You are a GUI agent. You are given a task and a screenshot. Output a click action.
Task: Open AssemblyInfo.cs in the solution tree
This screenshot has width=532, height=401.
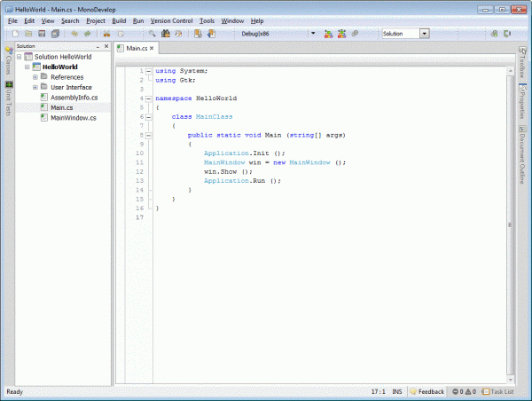click(x=74, y=98)
